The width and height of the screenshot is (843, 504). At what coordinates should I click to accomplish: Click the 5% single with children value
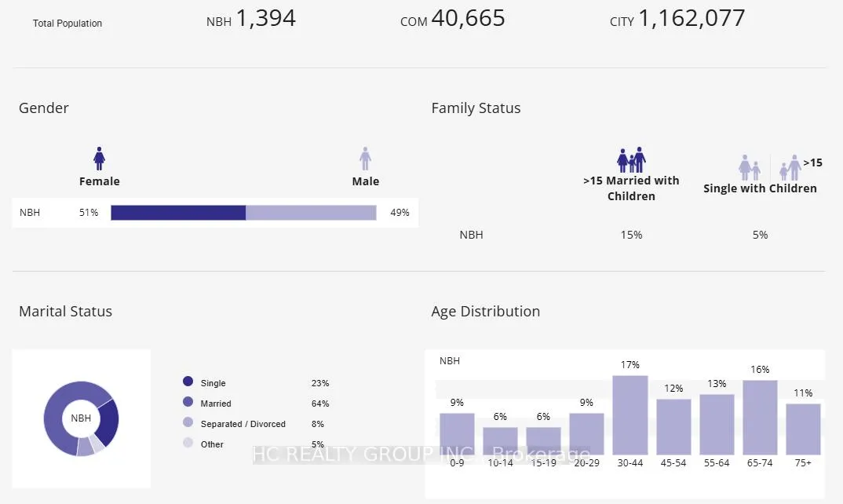click(761, 235)
